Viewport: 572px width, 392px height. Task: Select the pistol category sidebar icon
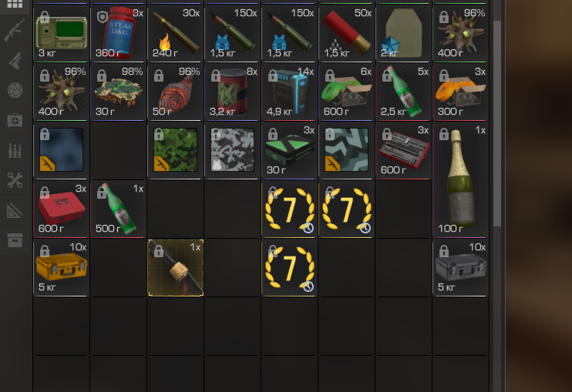15,61
